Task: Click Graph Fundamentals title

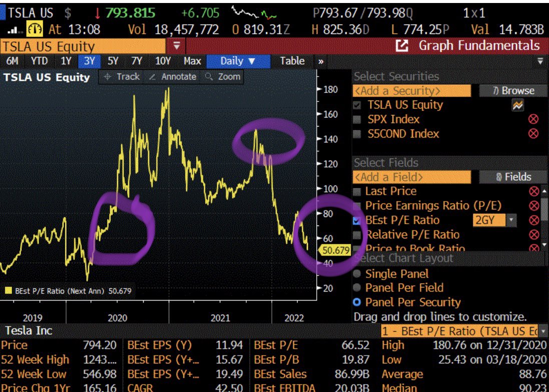Action: [x=479, y=45]
